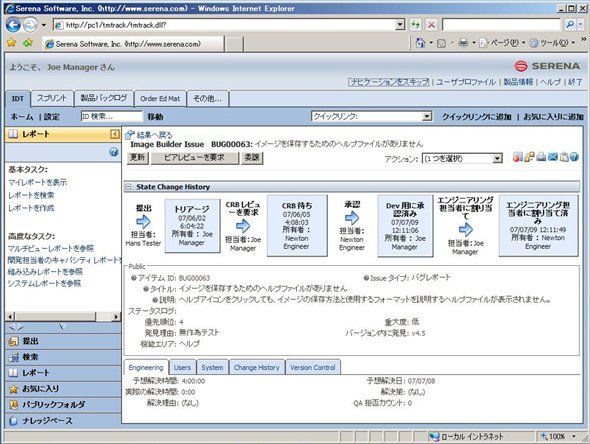Click the red circle icon beside Action dropdown
Screen dimensions: 590x444
point(518,157)
